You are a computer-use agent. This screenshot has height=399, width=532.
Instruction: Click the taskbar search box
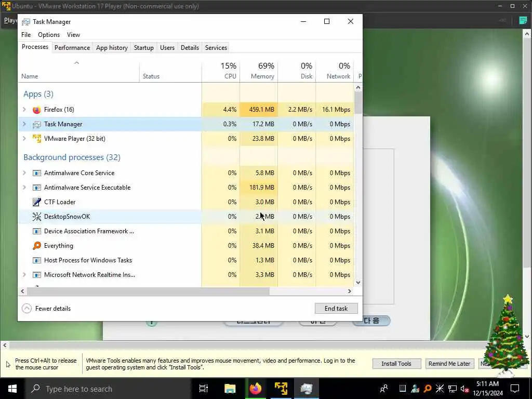click(109, 389)
